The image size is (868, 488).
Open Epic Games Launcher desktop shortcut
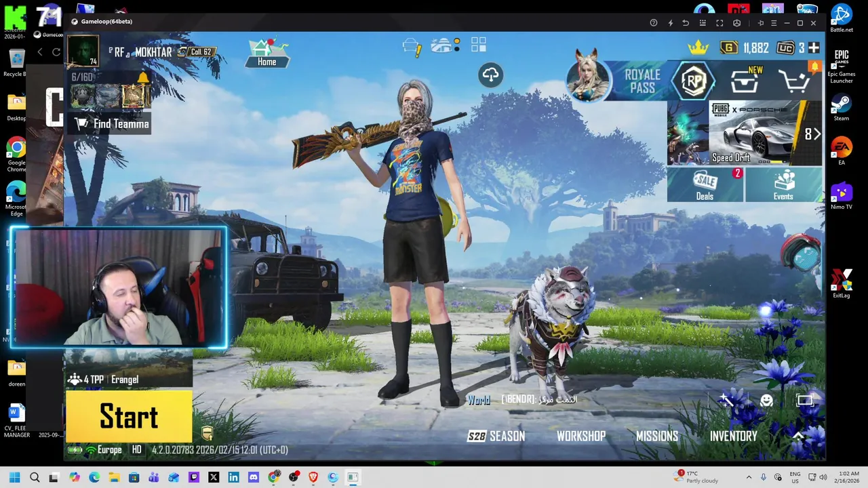pyautogui.click(x=842, y=66)
